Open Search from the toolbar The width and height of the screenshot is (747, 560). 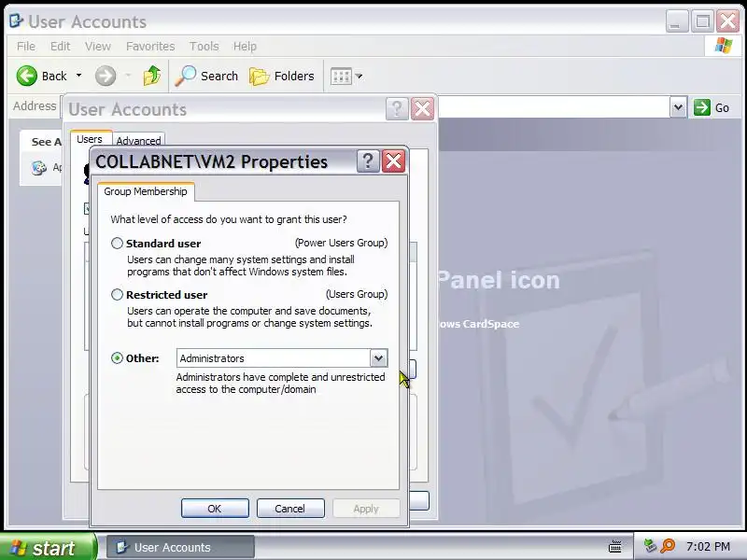click(x=206, y=76)
